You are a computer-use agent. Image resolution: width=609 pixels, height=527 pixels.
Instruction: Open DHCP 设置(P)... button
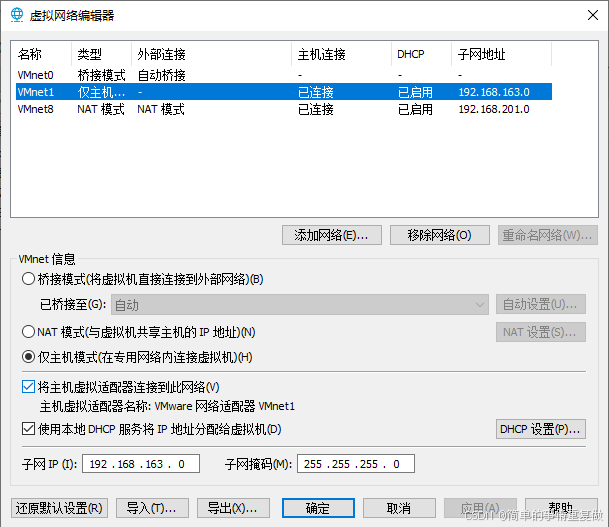coord(541,429)
